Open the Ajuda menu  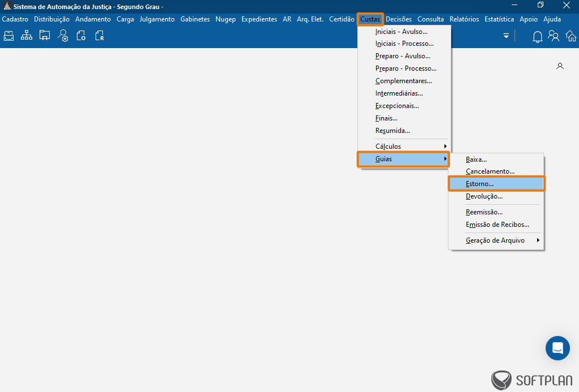[552, 19]
